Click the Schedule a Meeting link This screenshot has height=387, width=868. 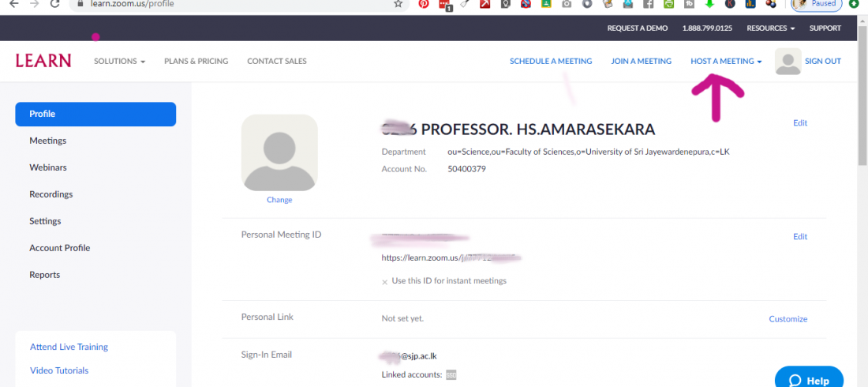pos(551,61)
